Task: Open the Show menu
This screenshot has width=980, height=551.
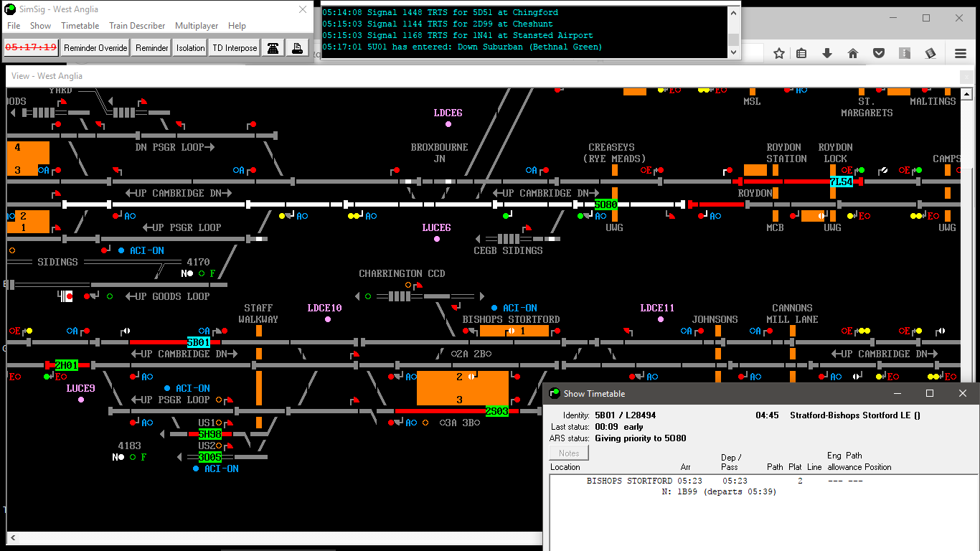Action: pos(40,26)
